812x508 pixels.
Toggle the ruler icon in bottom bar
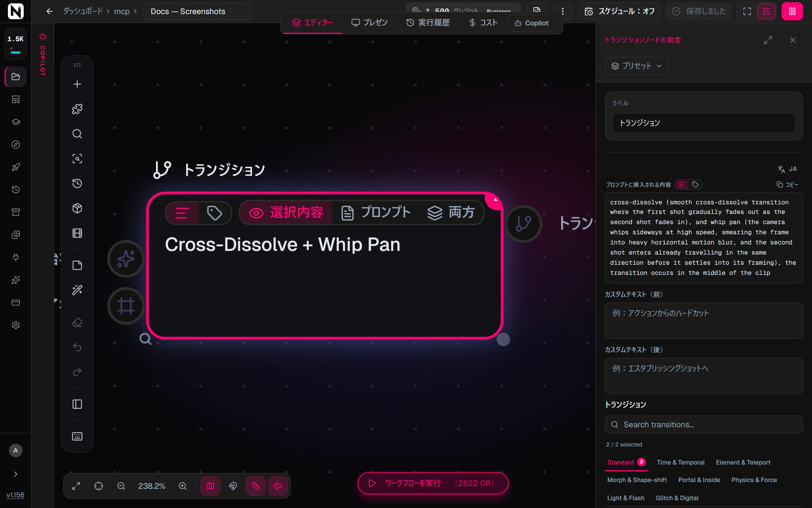point(255,486)
